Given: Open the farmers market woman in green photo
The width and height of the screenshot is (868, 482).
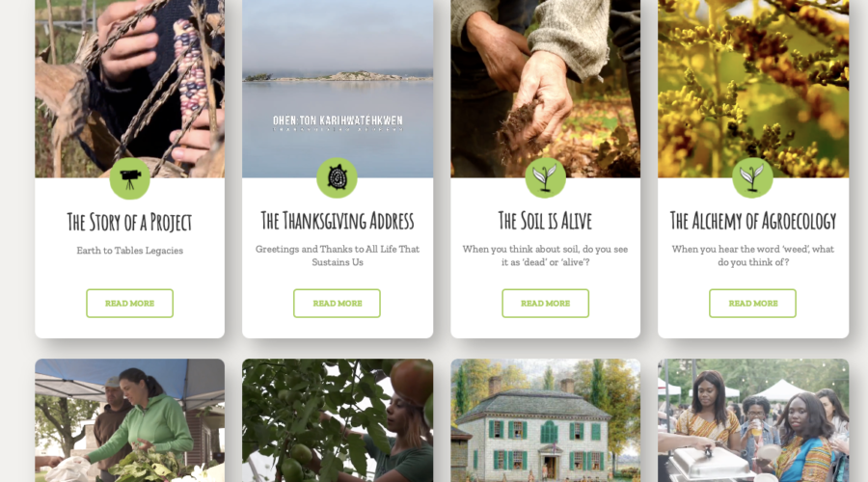Looking at the screenshot, I should tap(129, 420).
